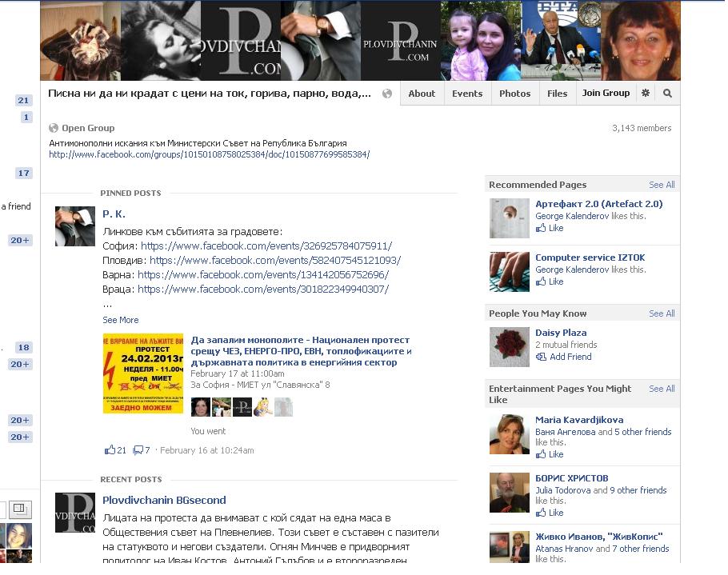See all Recommended Pages

662,185
